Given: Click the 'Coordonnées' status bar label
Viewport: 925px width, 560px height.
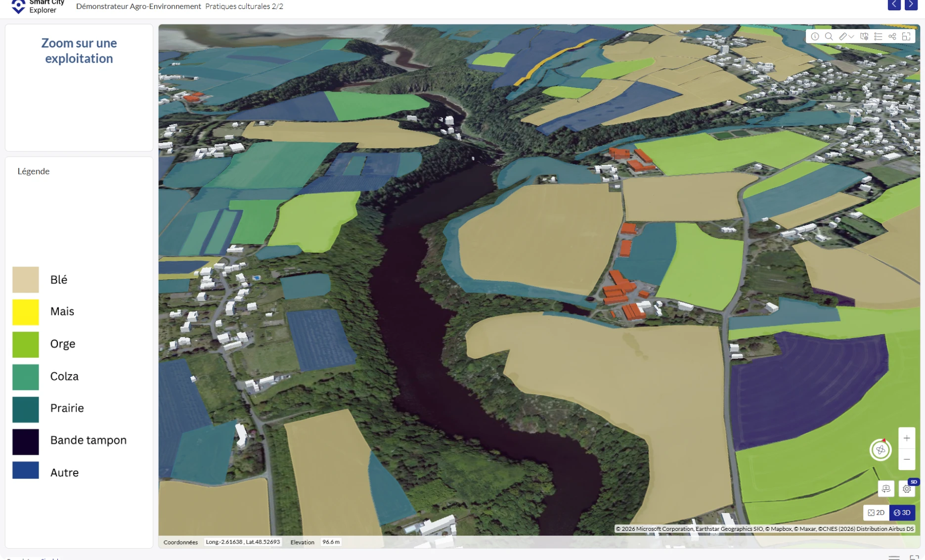Looking at the screenshot, I should click(180, 542).
